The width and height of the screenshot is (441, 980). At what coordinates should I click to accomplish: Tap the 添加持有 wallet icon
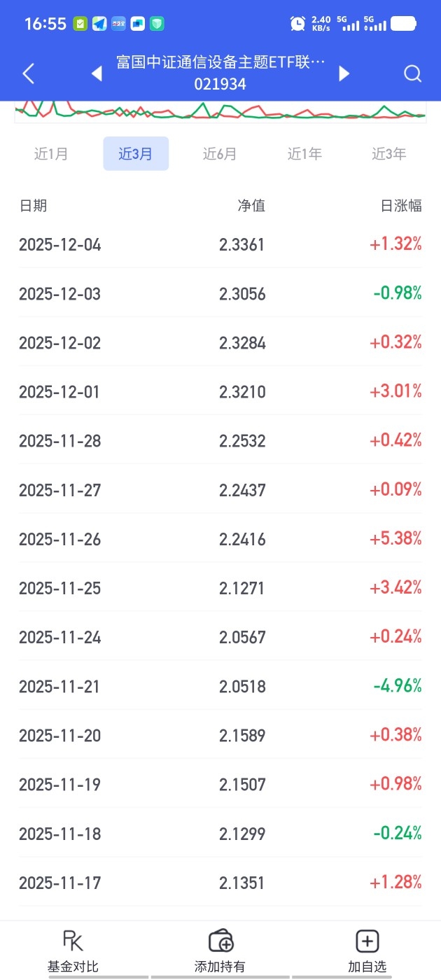[x=220, y=941]
